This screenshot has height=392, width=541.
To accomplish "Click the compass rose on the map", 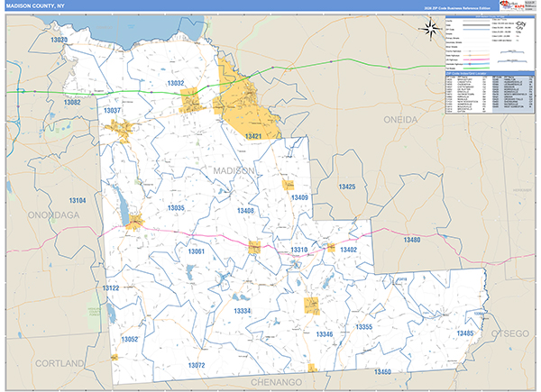I will coord(429,27).
